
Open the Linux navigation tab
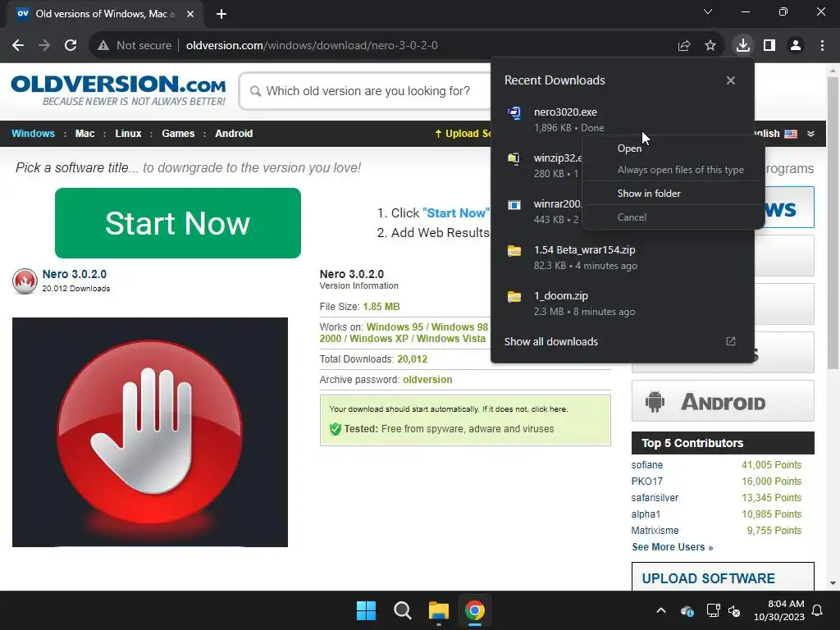tap(128, 134)
